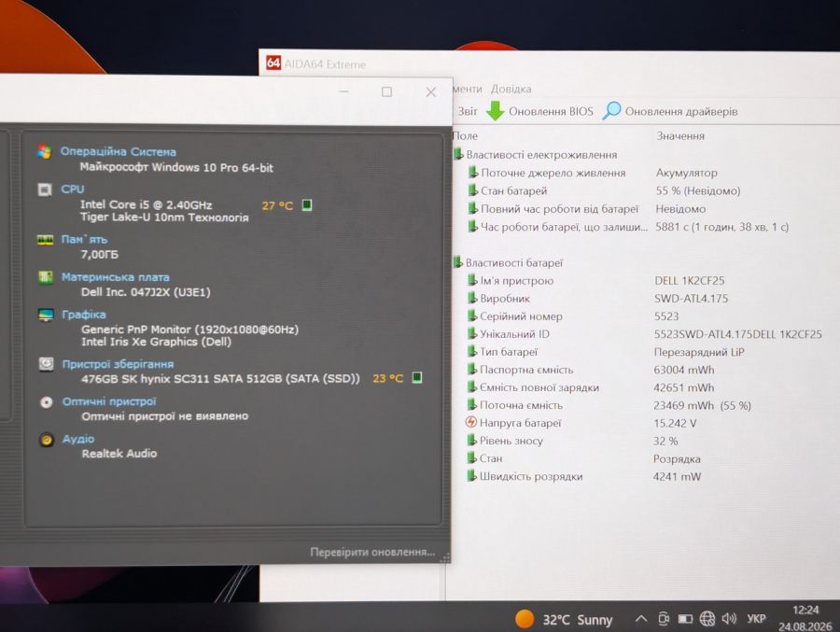Click icon beside Повний час роботи від батареї
Viewport: 840px width, 632px height.
473,208
